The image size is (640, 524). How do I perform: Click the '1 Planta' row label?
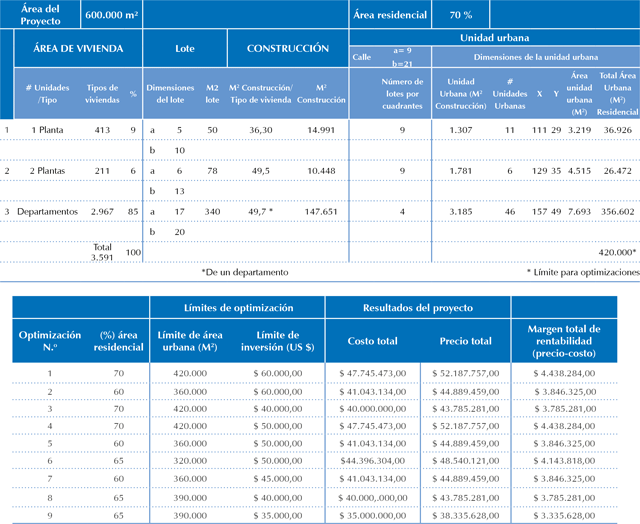pyautogui.click(x=47, y=130)
